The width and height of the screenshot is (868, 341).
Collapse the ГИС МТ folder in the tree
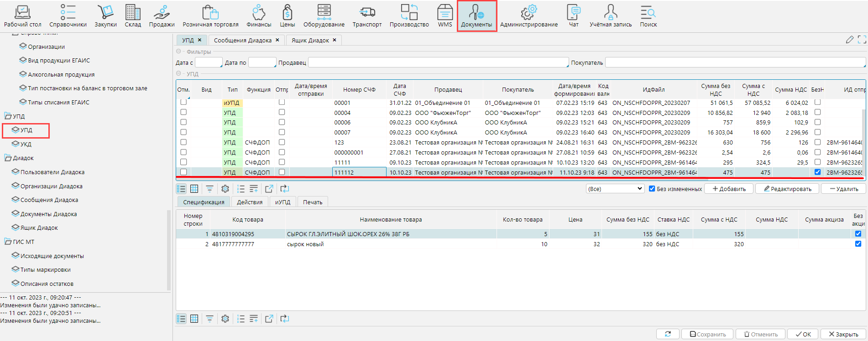click(8, 242)
